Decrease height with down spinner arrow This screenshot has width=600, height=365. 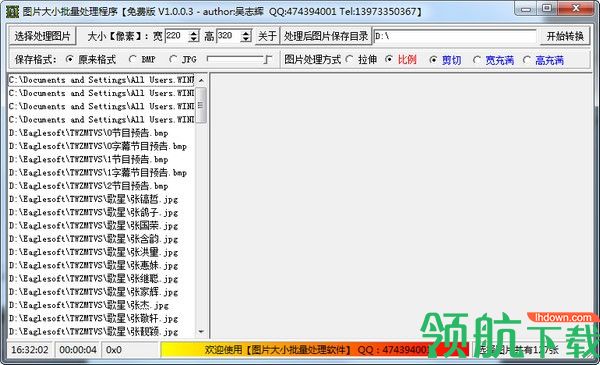click(246, 39)
